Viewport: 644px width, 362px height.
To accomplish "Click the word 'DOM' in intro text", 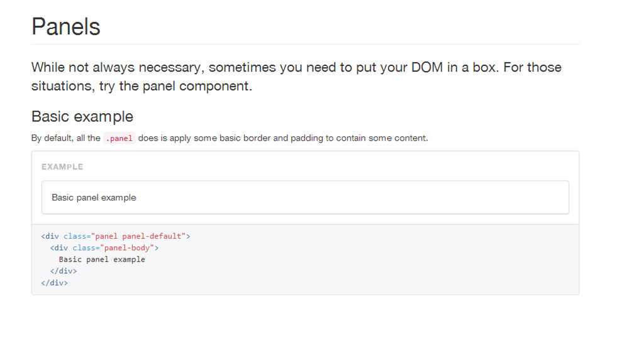I will coord(427,67).
